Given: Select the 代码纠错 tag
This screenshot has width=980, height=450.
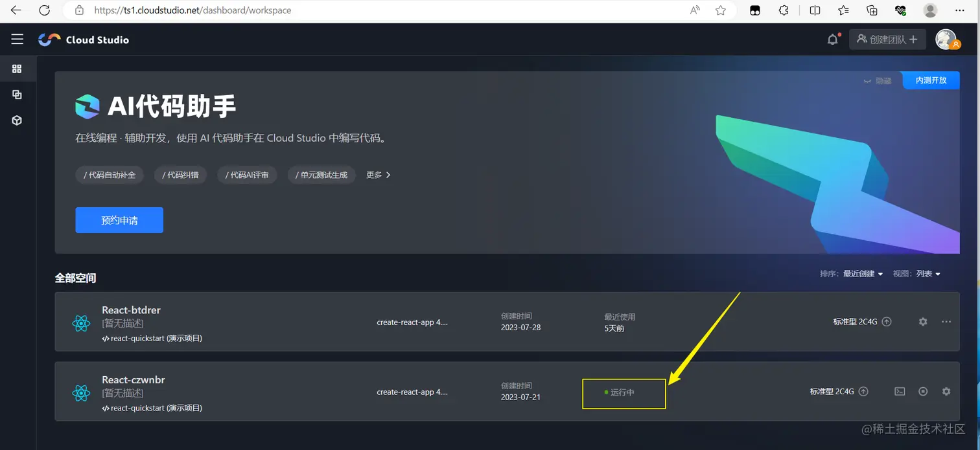Looking at the screenshot, I should coord(181,175).
